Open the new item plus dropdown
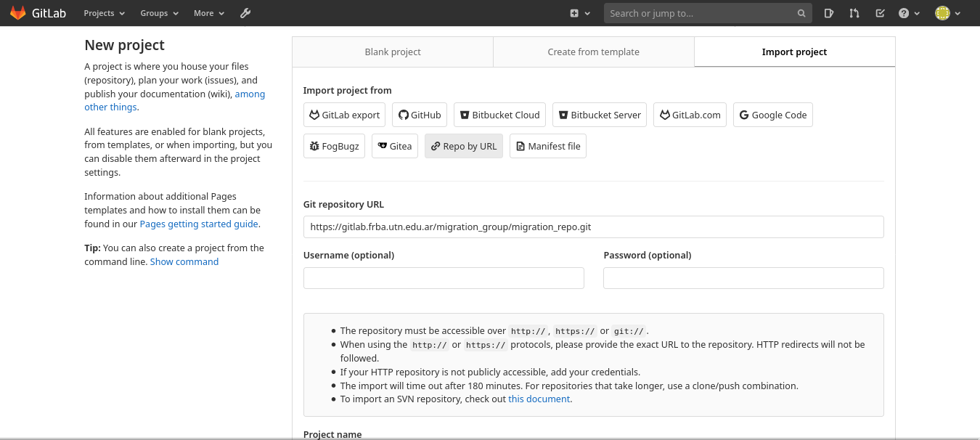Image resolution: width=980 pixels, height=440 pixels. point(580,13)
